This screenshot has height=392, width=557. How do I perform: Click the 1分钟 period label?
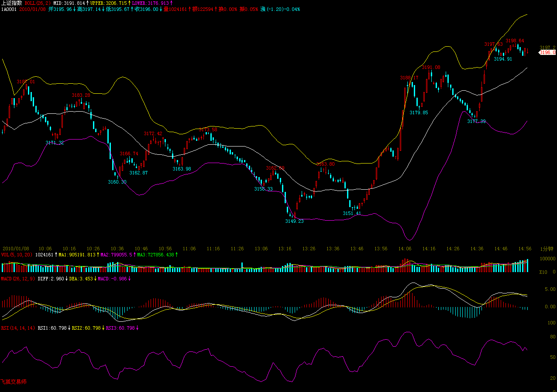[x=547, y=249]
